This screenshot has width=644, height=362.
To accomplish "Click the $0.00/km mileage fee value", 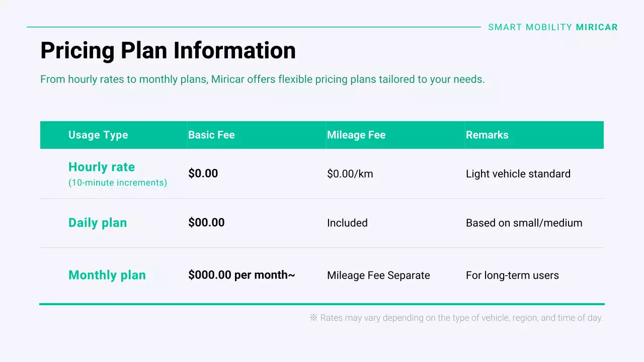I will 350,174.
